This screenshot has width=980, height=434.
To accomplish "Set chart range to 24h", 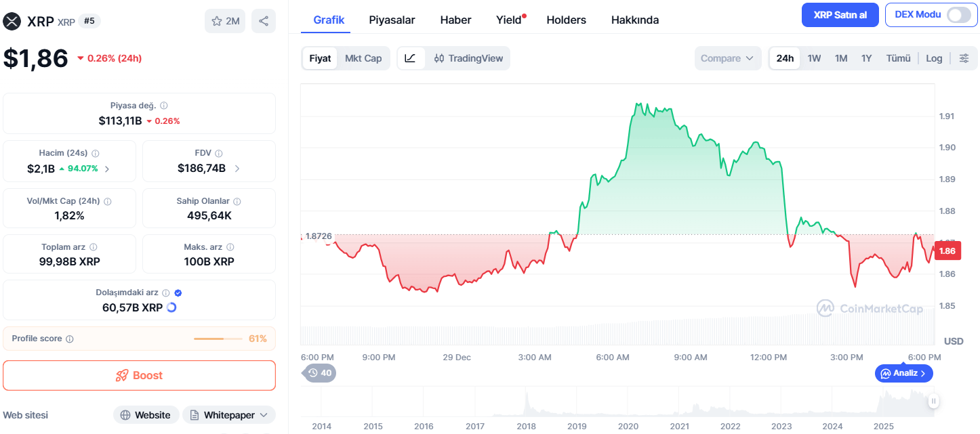I will [785, 58].
